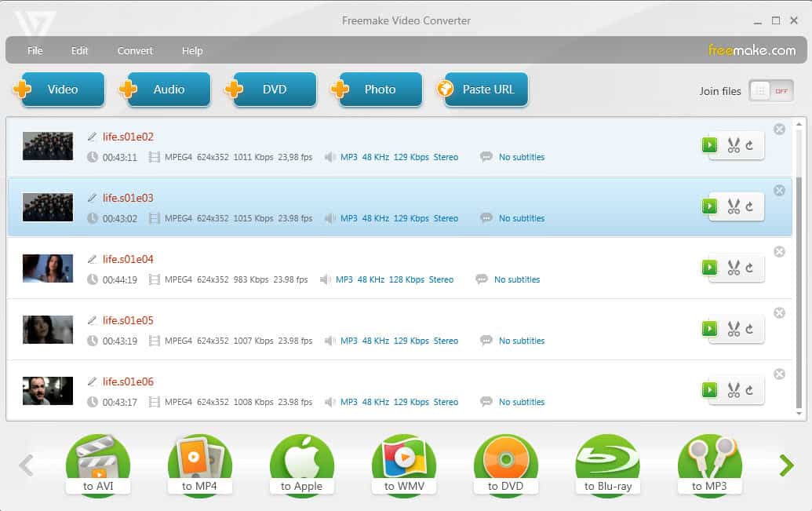This screenshot has width=812, height=511.
Task: Toggle the Join files switch
Action: coord(770,91)
